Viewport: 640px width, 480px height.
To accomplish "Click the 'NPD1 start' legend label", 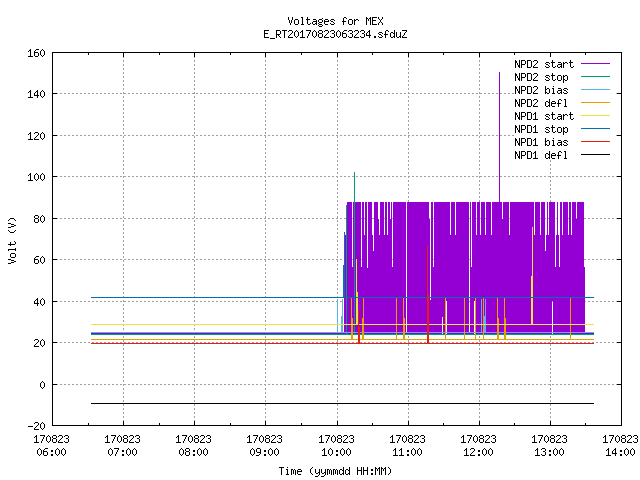I will 544,116.
